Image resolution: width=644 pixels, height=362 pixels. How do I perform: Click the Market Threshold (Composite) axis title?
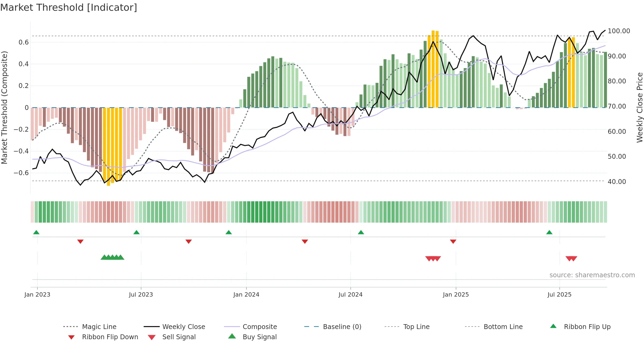4,108
